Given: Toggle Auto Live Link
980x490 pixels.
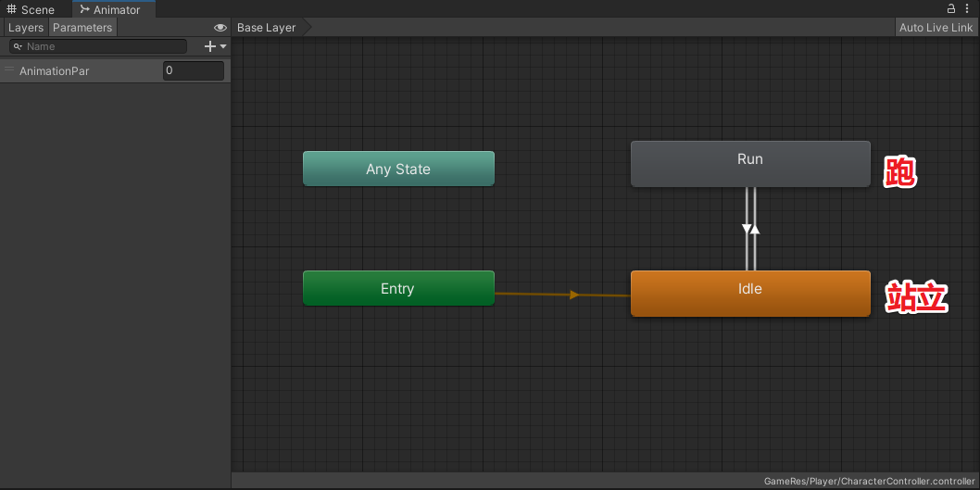Looking at the screenshot, I should tap(936, 28).
